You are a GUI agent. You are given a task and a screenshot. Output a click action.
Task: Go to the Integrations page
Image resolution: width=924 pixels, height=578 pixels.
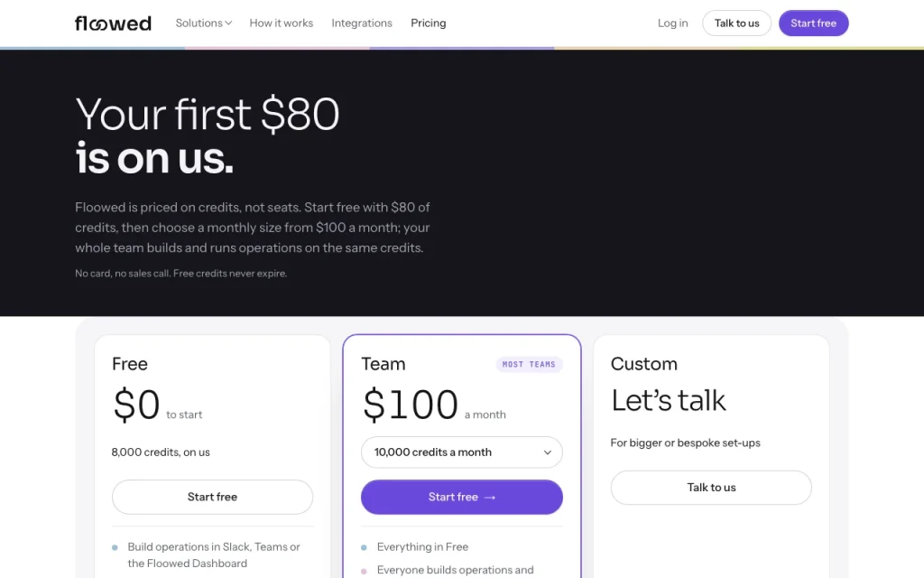point(362,23)
